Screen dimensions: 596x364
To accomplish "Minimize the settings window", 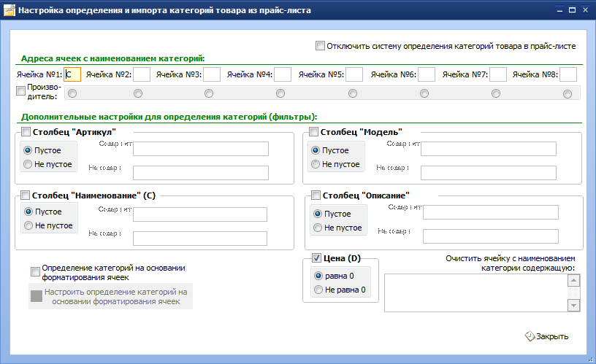I will (x=559, y=10).
